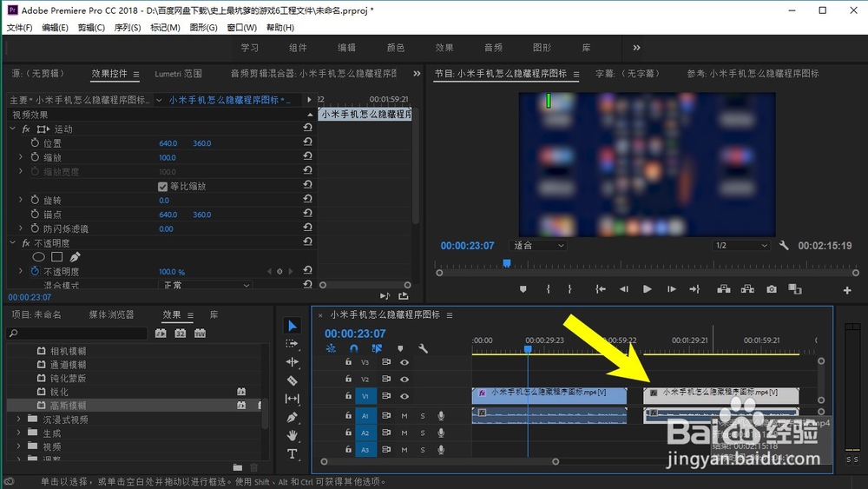The height and width of the screenshot is (489, 868).
Task: Select the Slip tool
Action: pos(293,399)
